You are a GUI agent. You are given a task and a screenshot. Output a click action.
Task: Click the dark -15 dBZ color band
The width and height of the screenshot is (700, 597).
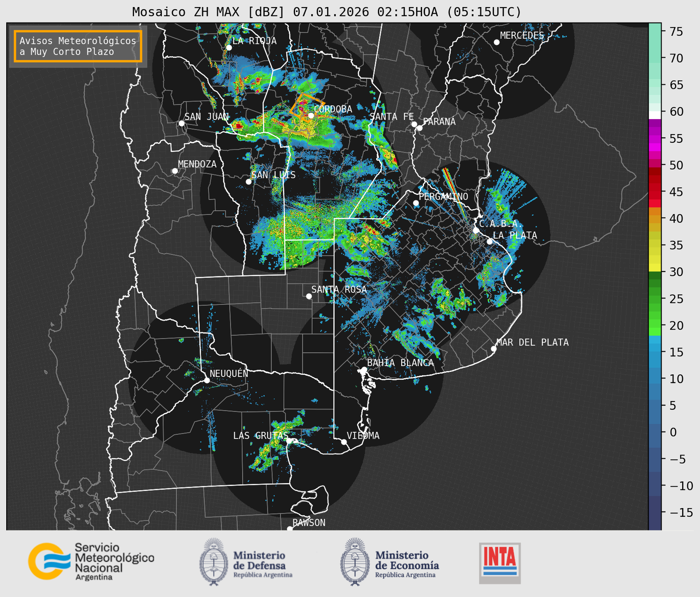click(655, 512)
